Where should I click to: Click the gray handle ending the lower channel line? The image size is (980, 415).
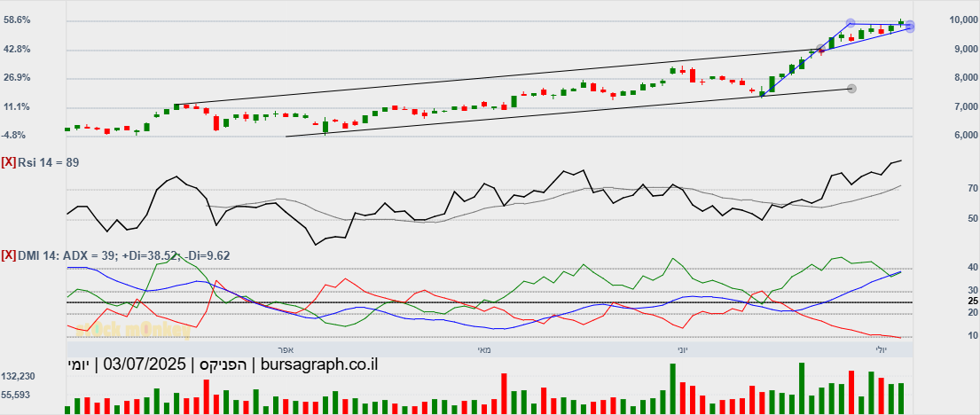pyautogui.click(x=851, y=89)
